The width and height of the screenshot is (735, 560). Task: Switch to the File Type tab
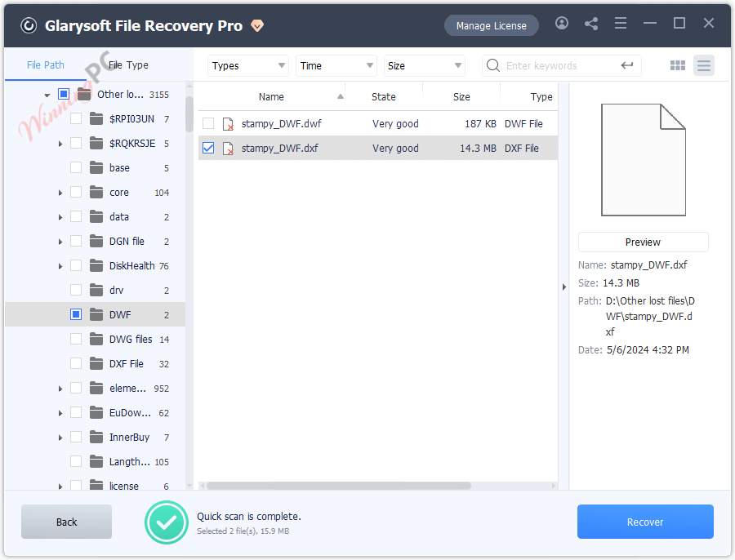pos(128,65)
